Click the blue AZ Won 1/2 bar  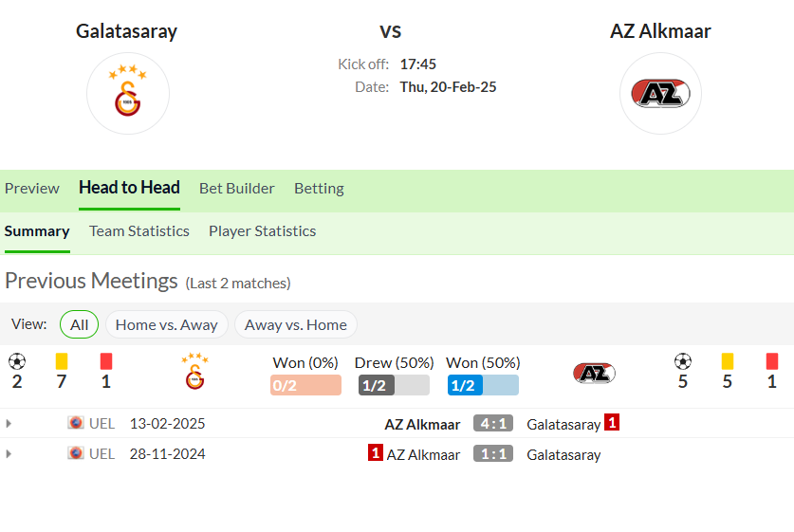(x=483, y=385)
